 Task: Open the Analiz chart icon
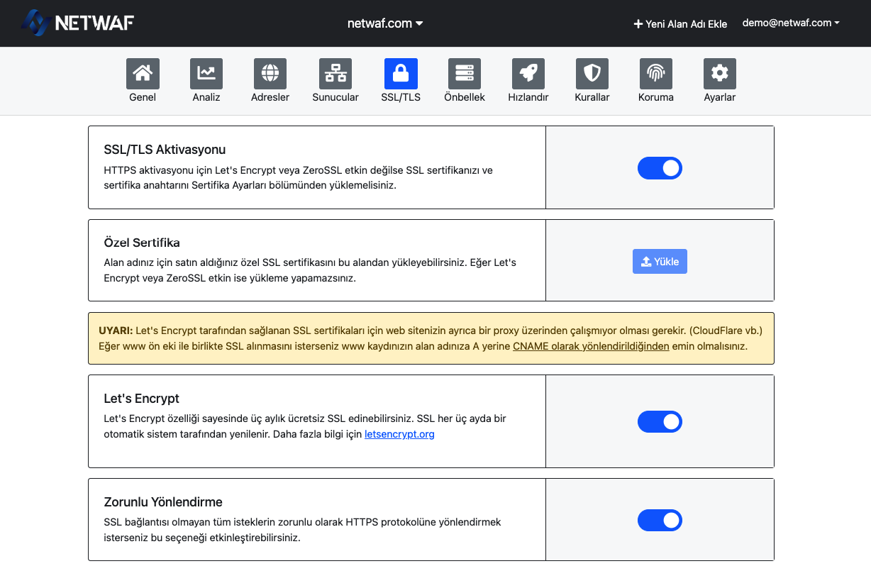(x=206, y=74)
